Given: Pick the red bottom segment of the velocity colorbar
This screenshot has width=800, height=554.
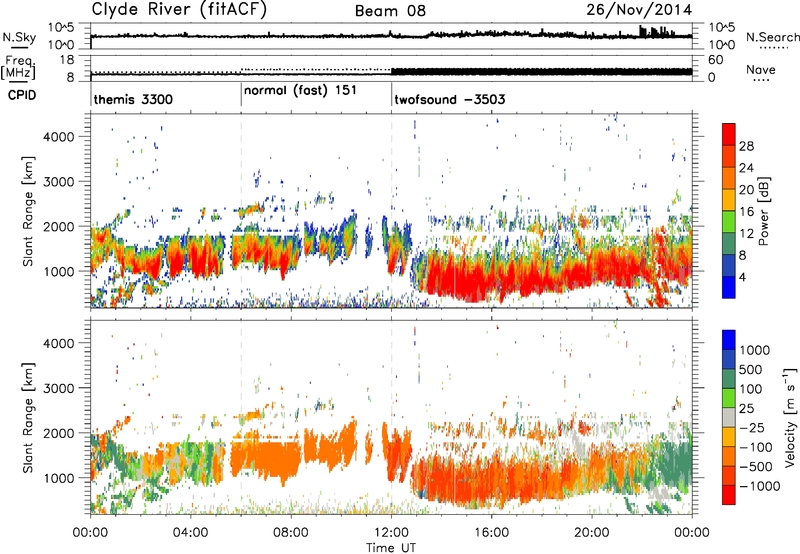Looking at the screenshot, I should [x=729, y=495].
